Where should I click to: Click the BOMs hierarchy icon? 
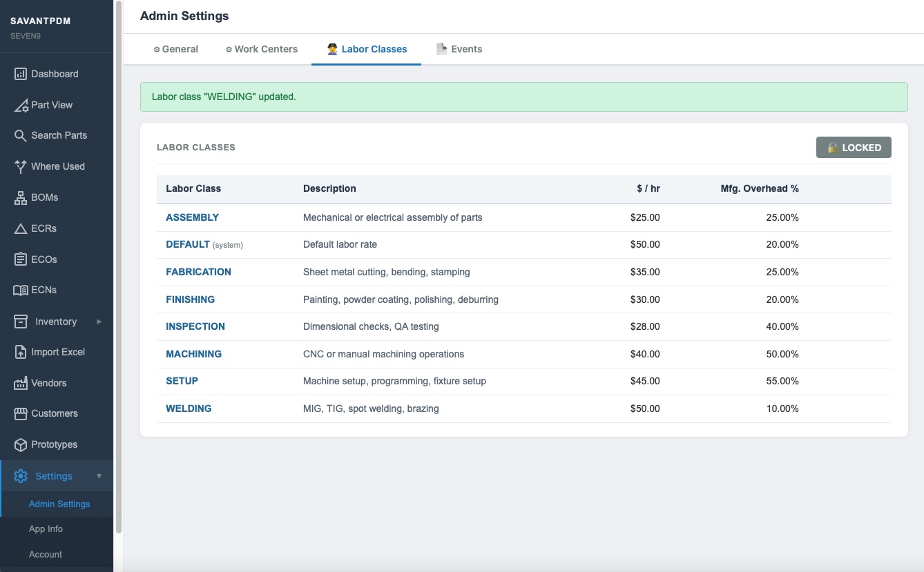point(21,198)
